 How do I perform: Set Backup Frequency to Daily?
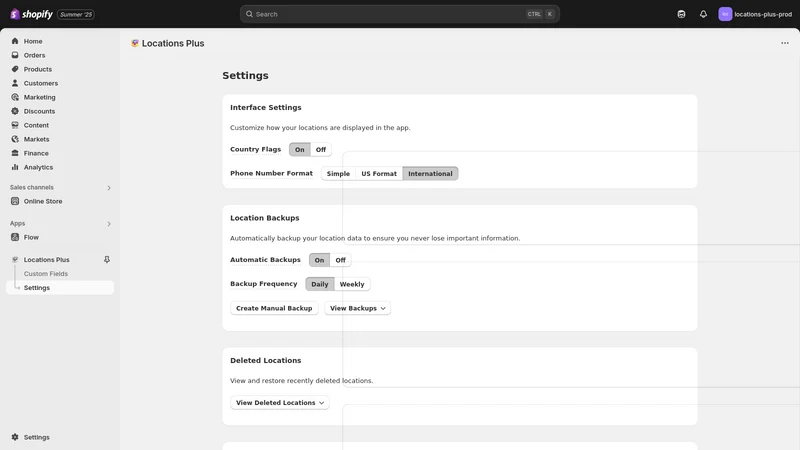320,284
